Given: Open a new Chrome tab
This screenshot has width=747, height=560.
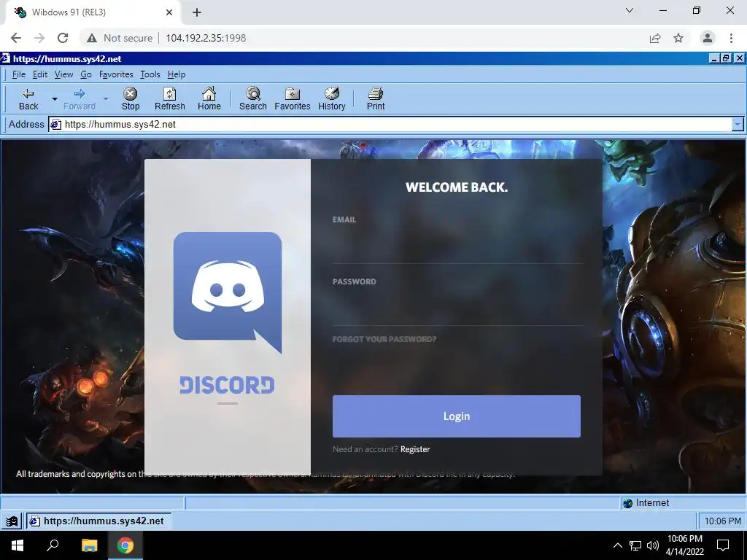Looking at the screenshot, I should point(197,12).
